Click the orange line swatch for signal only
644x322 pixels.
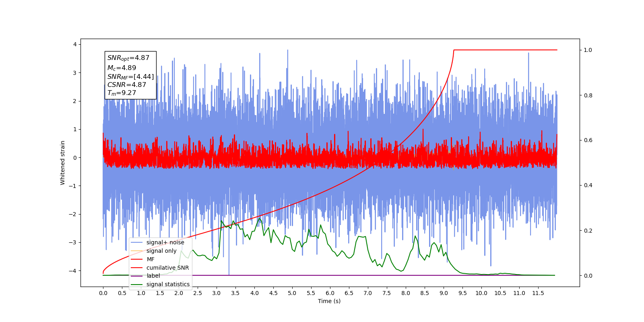point(137,251)
